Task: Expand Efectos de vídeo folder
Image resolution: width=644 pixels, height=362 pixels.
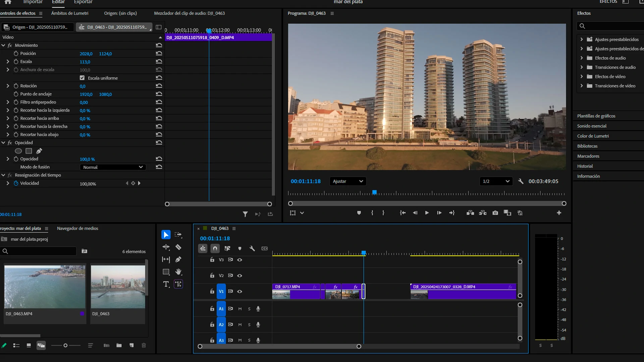Action: (582, 76)
